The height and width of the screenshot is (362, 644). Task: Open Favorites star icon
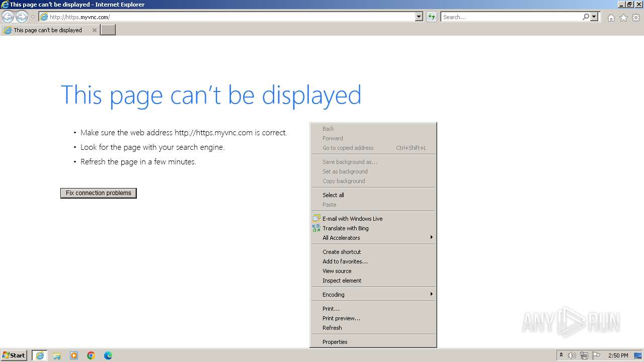coord(623,18)
